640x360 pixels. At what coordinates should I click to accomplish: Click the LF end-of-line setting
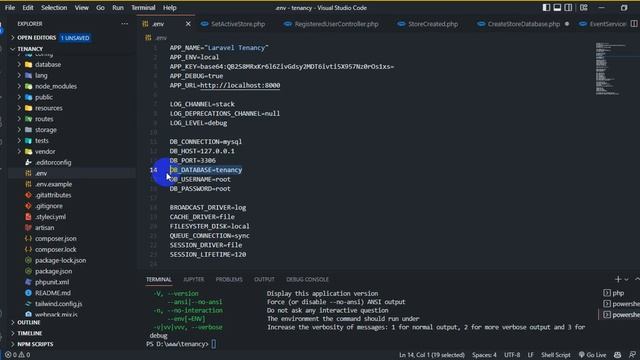point(531,355)
